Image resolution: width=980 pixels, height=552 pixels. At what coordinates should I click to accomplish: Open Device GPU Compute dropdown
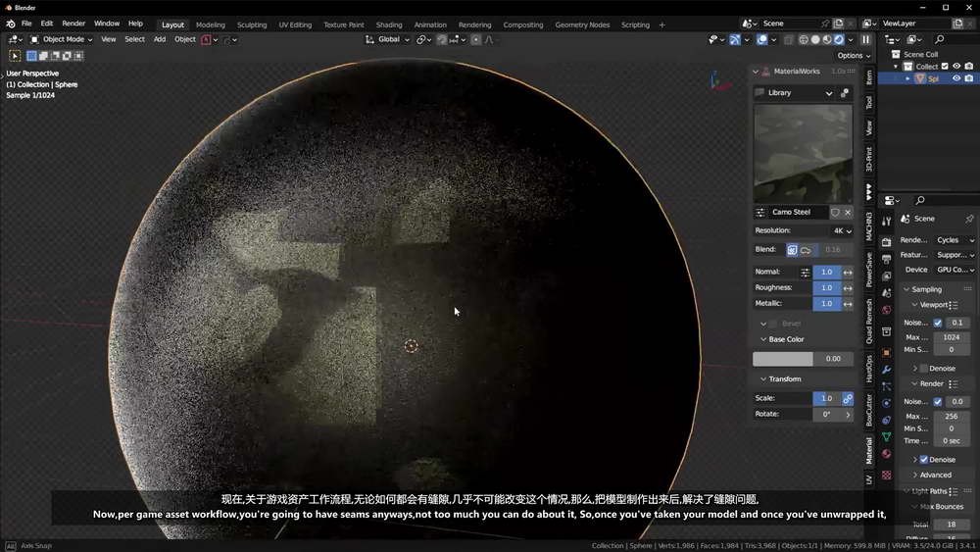point(954,270)
